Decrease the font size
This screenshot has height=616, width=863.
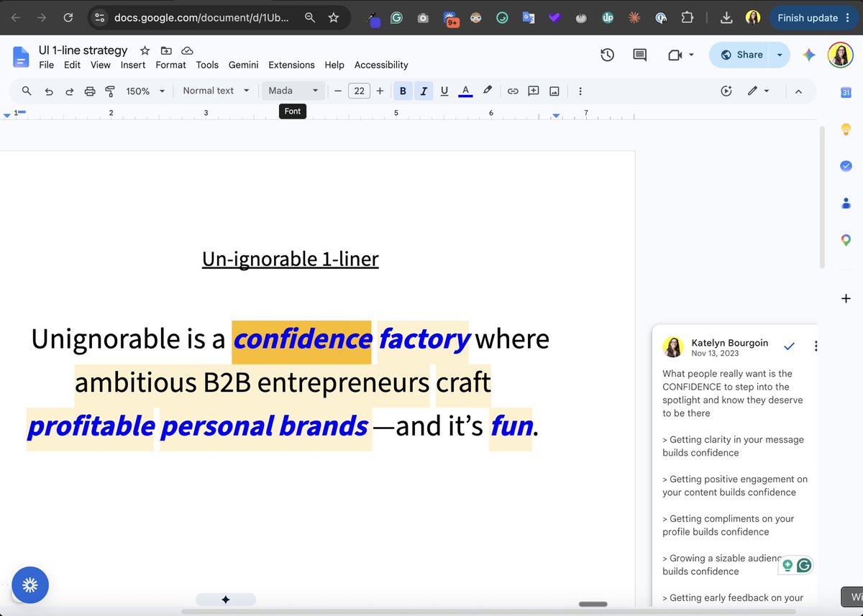click(x=337, y=91)
